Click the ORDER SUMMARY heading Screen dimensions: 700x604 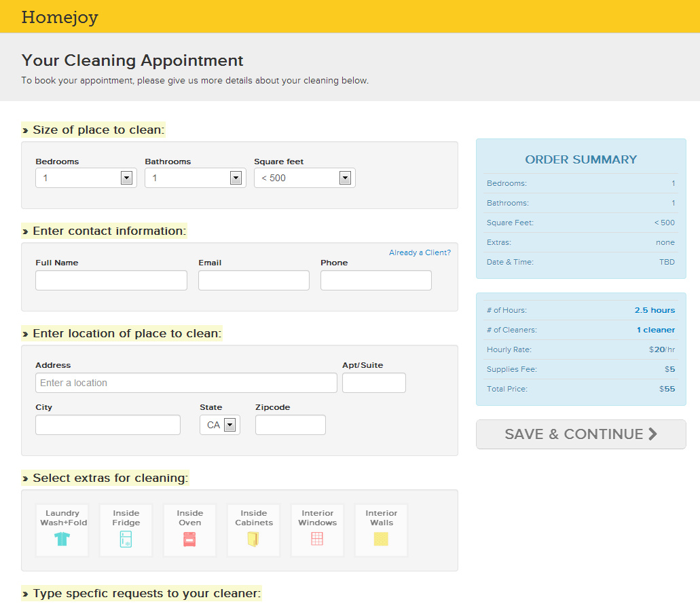[581, 159]
